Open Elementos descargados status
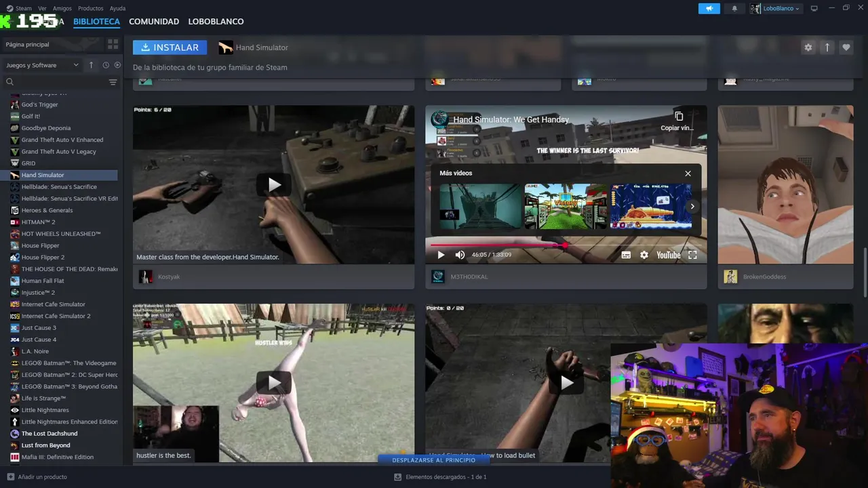This screenshot has height=488, width=868. [440, 476]
